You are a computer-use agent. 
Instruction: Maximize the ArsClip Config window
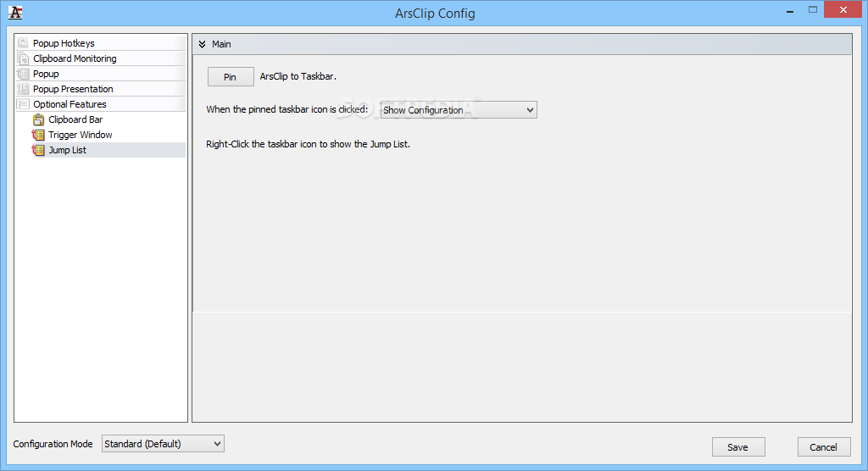pos(813,9)
